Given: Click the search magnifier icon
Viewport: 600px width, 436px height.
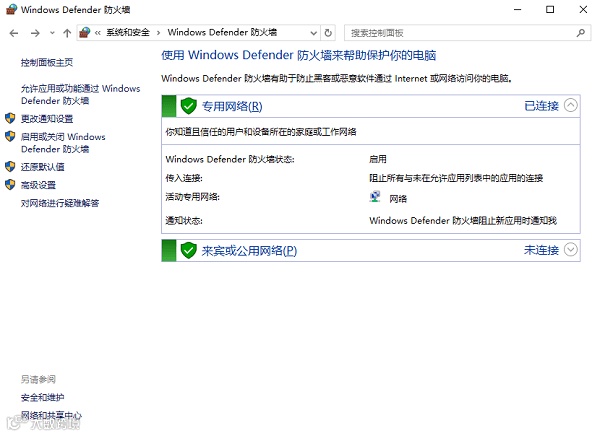Looking at the screenshot, I should tap(580, 33).
